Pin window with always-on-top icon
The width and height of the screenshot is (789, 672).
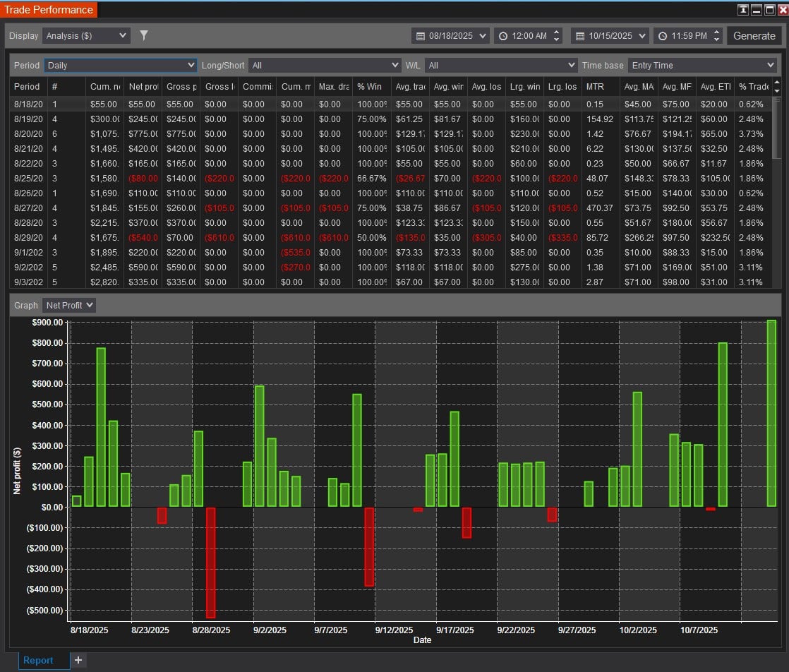pos(743,10)
